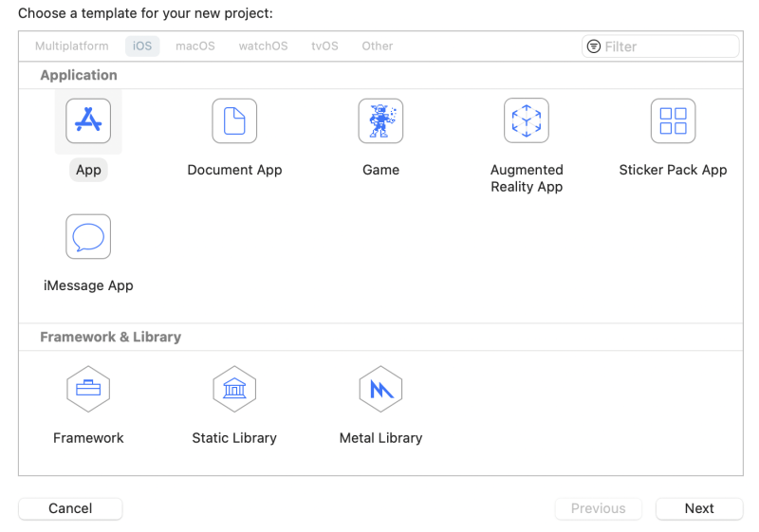Click the iMessage App label
759x532 pixels.
pyautogui.click(x=88, y=285)
